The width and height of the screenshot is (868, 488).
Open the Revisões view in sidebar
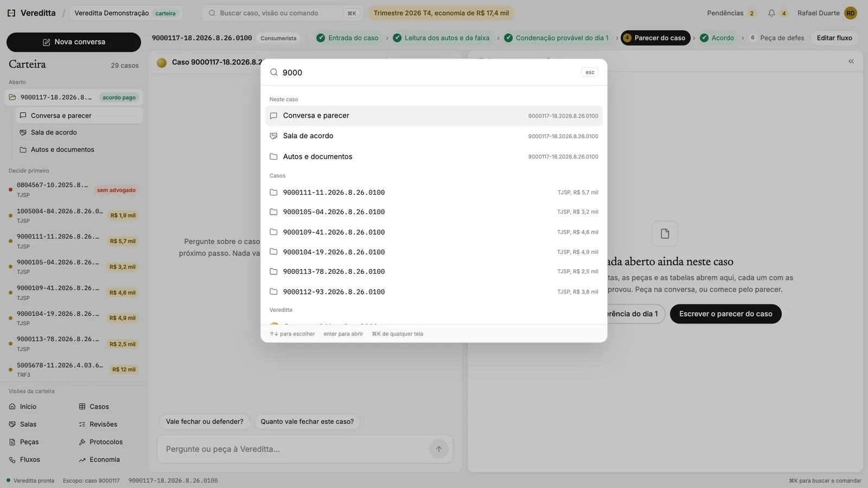click(x=98, y=425)
